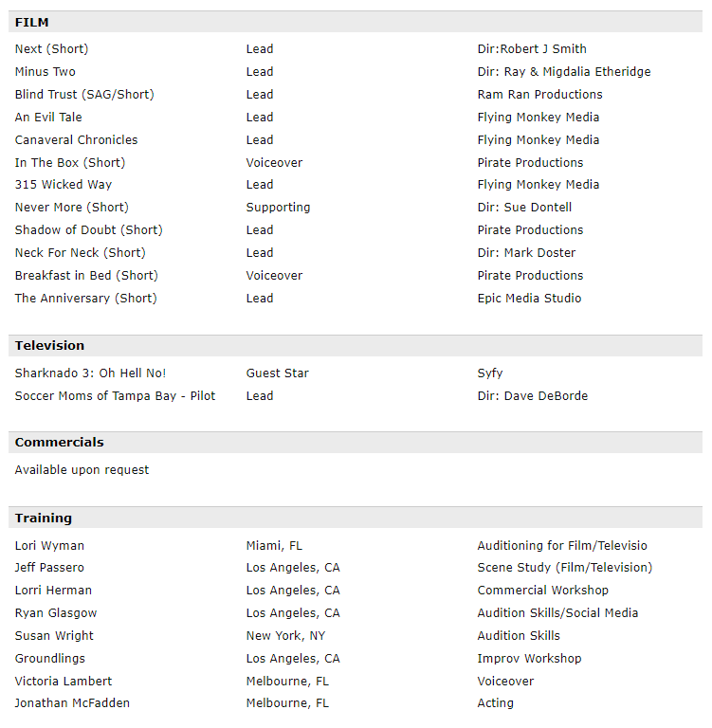This screenshot has width=712, height=728.
Task: Select the Guest Star role text
Action: coord(277,373)
